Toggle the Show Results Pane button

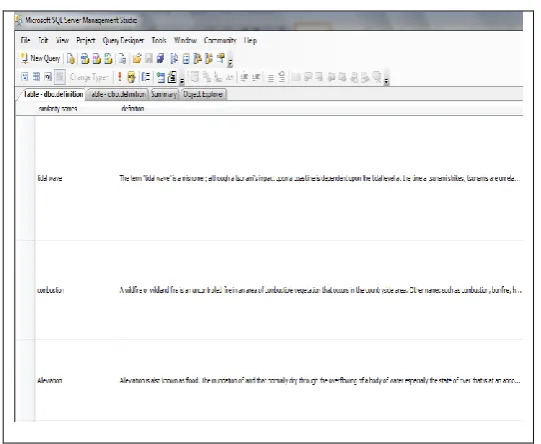(60, 77)
